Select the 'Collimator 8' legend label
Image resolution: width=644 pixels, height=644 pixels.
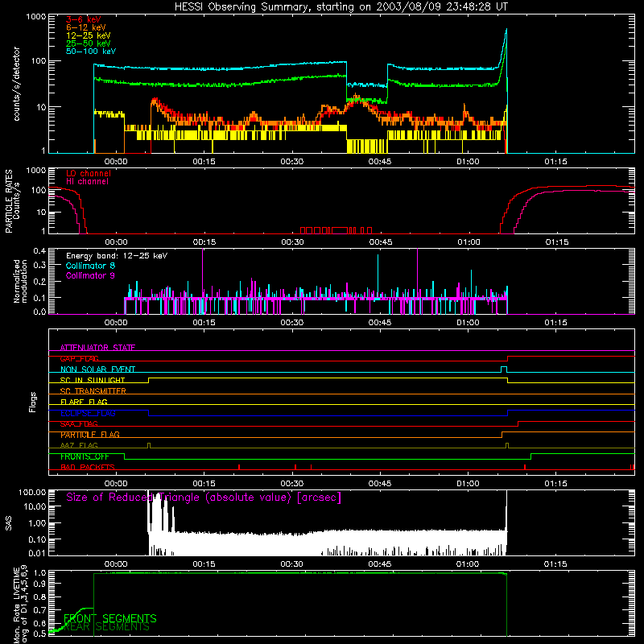point(90,266)
